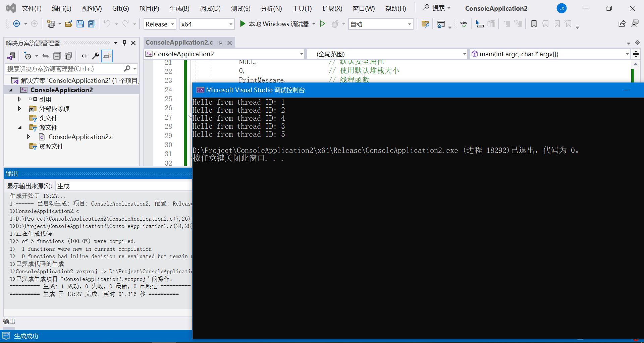Screen dimensions: 644x343
Task: Pin the ConsoleApplication2.c editor tab
Action: [x=220, y=43]
